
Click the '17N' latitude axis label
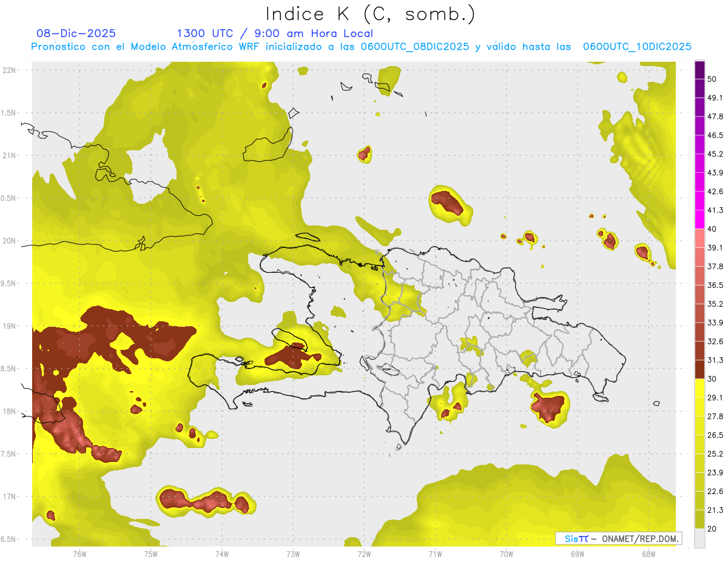click(x=10, y=497)
